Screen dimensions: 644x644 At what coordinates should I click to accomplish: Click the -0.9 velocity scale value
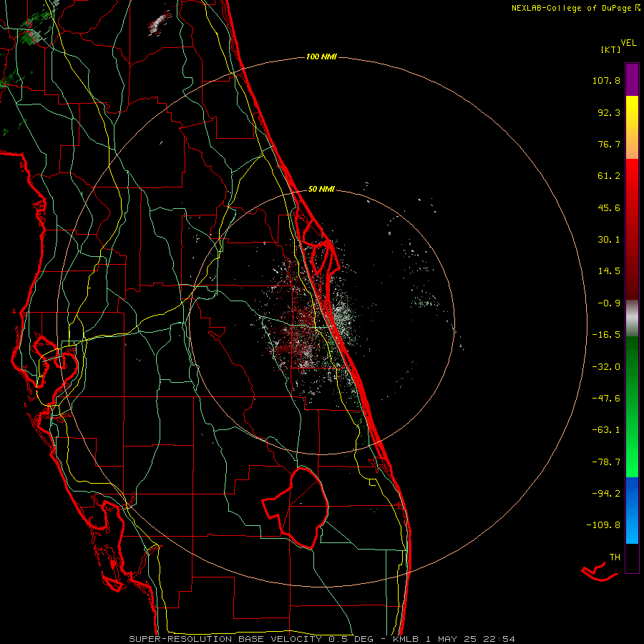click(609, 303)
